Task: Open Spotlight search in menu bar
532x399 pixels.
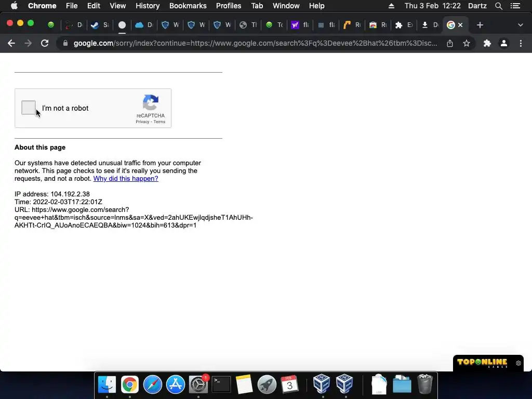Action: point(498,6)
